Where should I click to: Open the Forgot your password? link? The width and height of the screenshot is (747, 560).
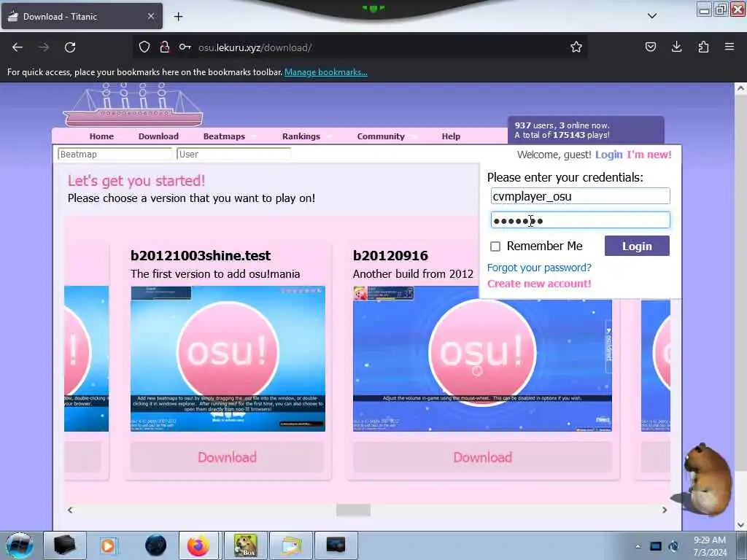(x=539, y=268)
